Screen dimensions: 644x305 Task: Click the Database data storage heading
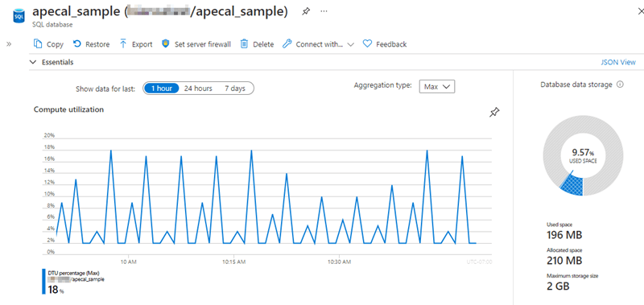[x=576, y=84]
